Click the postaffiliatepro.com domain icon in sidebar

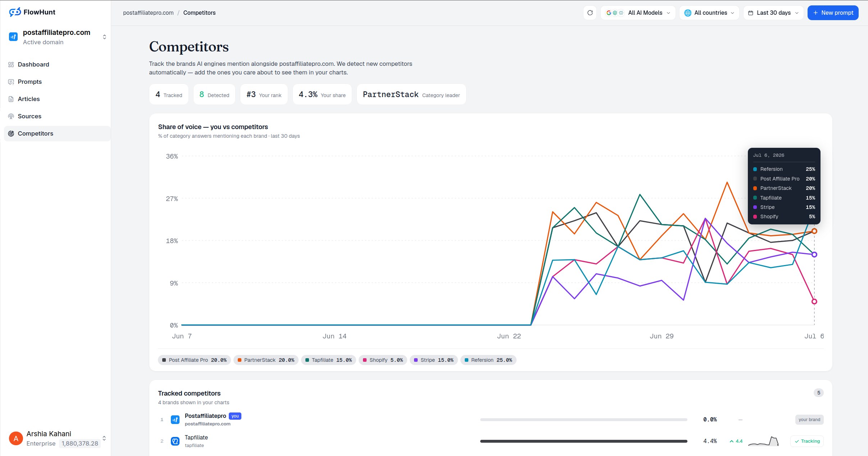pyautogui.click(x=13, y=37)
